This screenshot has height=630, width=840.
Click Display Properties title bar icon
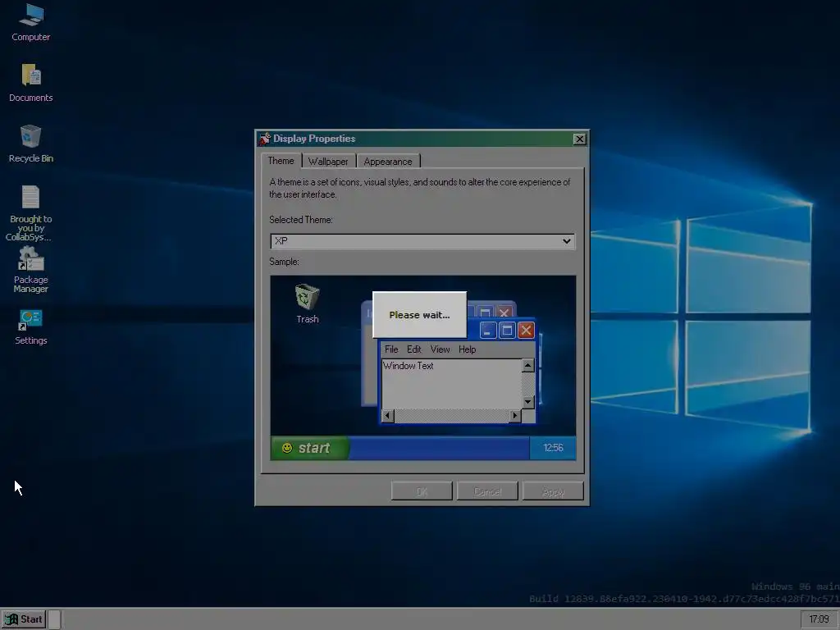point(265,139)
